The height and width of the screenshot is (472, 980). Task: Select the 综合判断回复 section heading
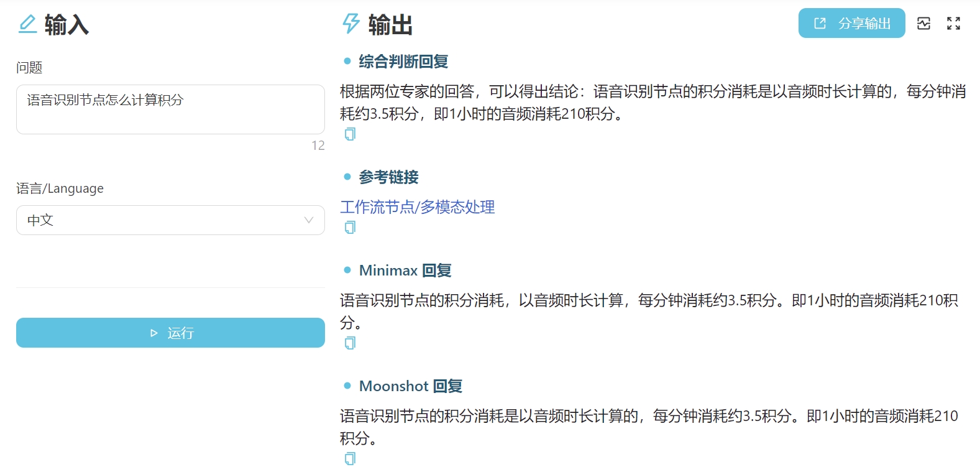[x=403, y=62]
